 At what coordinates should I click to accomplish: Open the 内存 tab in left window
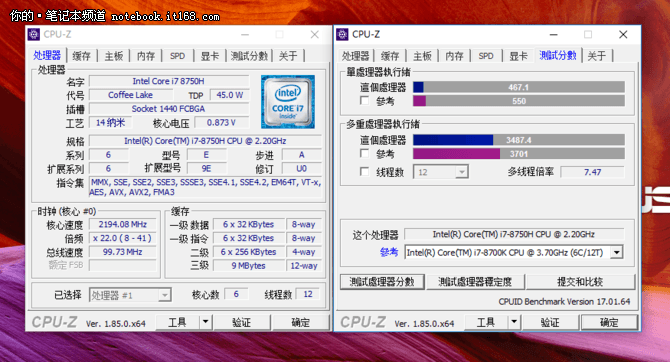point(146,56)
